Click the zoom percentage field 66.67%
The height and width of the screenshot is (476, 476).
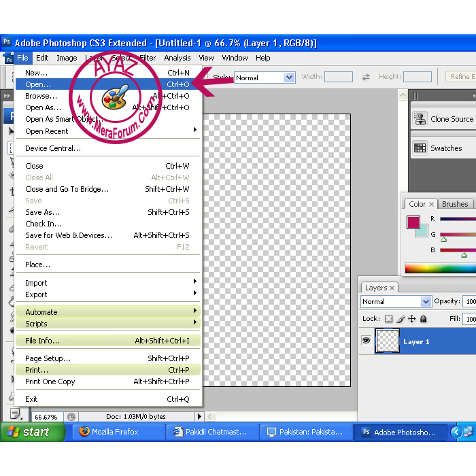click(x=47, y=417)
